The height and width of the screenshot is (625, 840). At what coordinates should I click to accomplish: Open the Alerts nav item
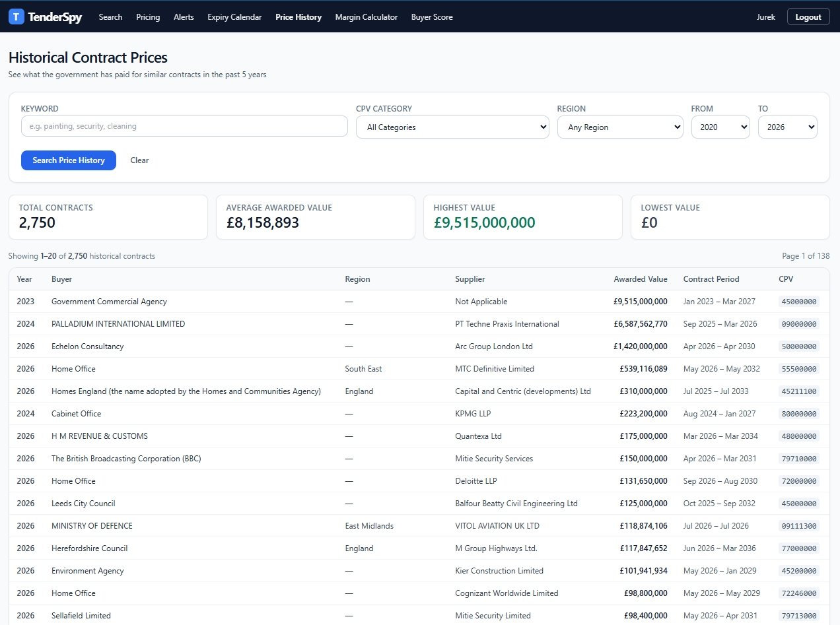point(184,17)
